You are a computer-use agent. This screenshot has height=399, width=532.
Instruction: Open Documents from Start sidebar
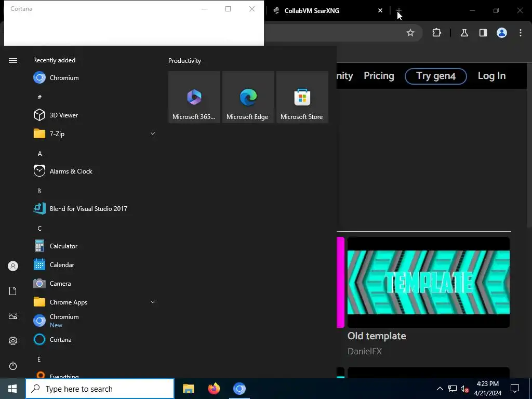(13, 291)
